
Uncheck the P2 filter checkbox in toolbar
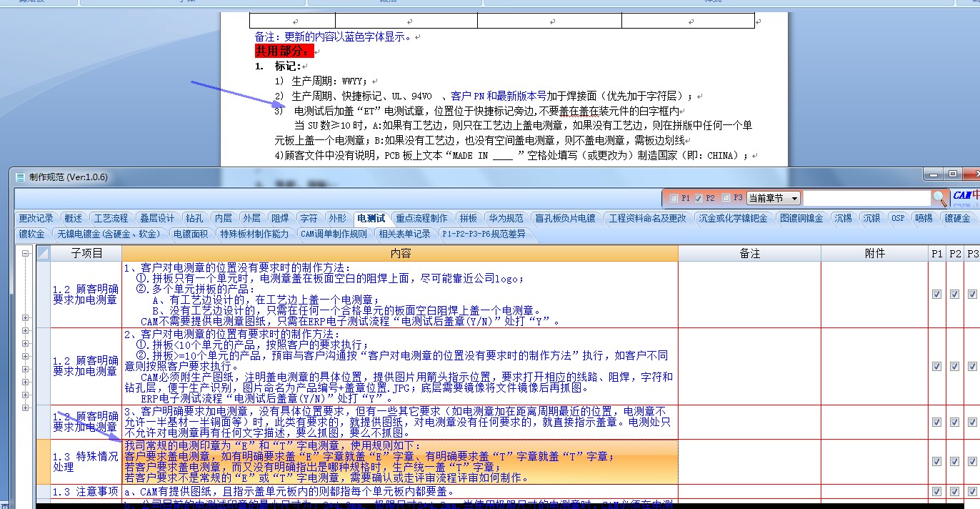tap(698, 198)
